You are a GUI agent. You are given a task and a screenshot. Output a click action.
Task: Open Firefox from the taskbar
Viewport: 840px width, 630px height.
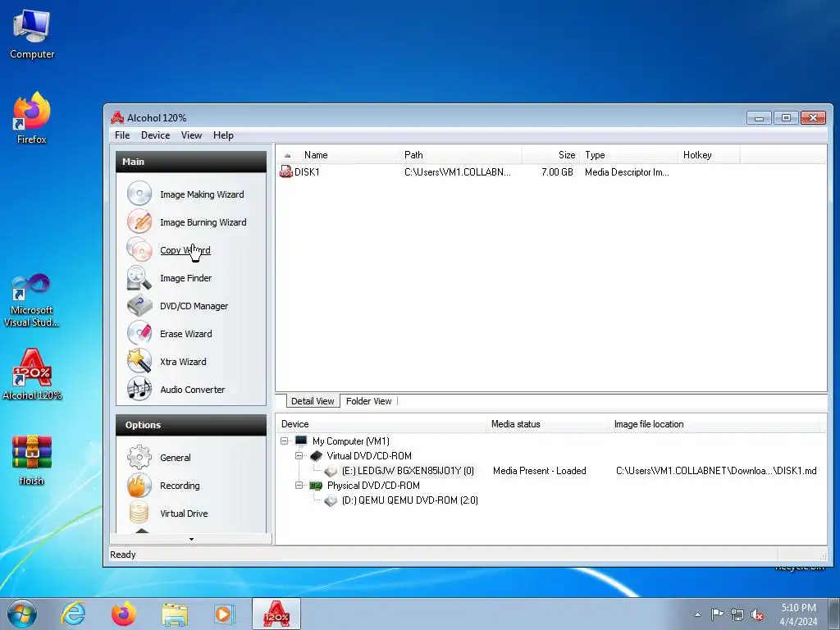coord(124,614)
